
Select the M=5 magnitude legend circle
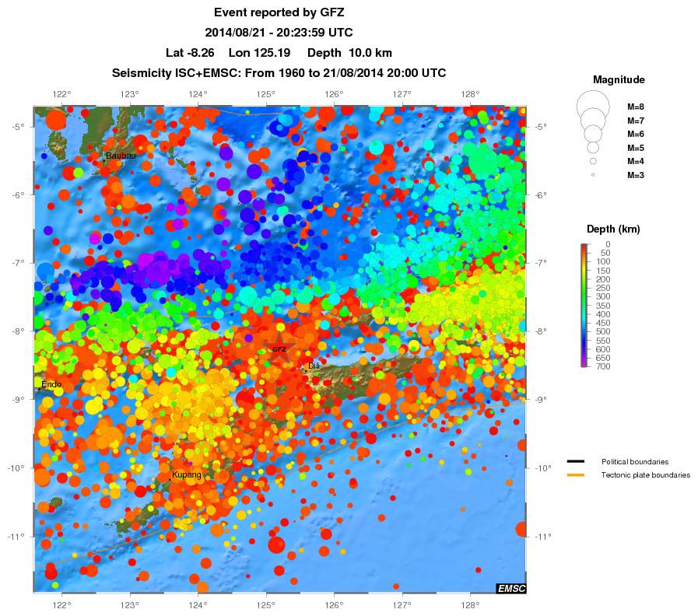tap(593, 147)
